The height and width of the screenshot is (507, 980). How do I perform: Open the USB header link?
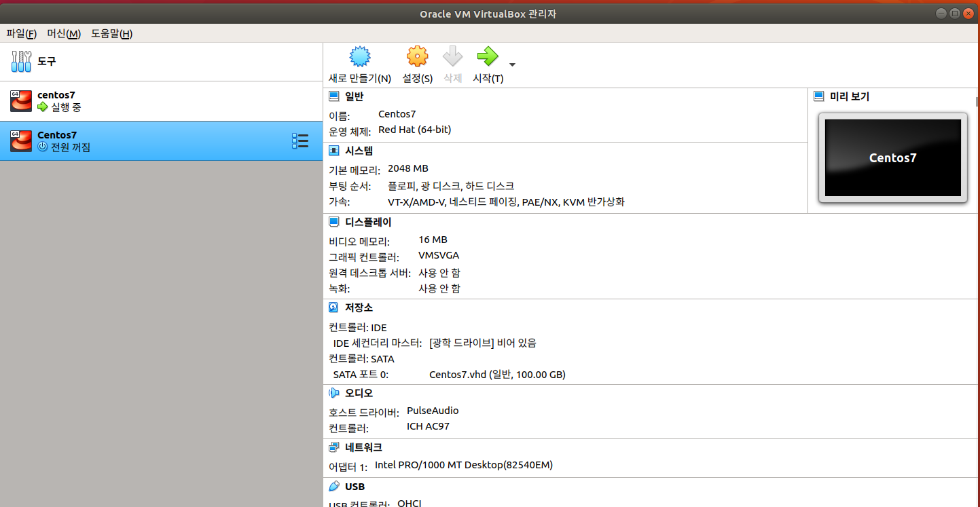[x=355, y=487]
